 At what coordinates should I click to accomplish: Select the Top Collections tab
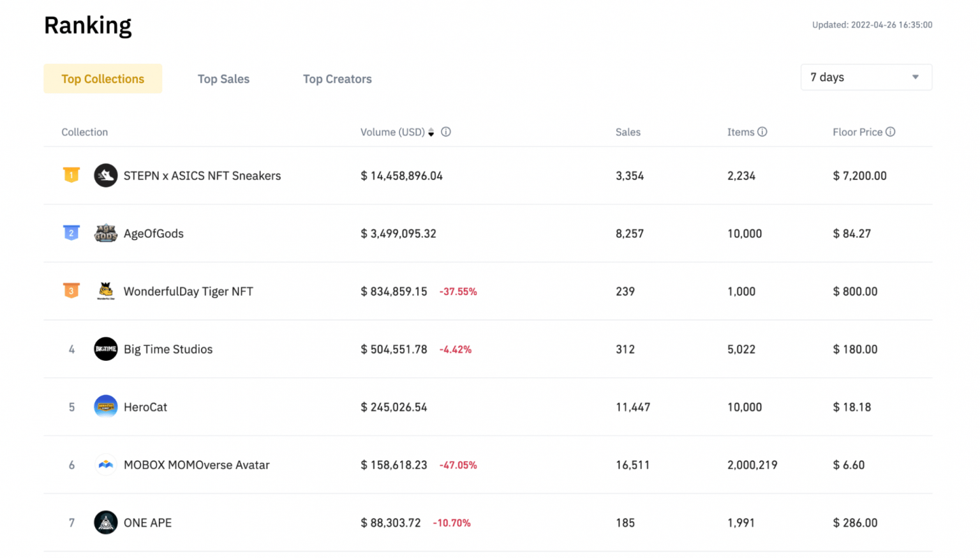point(102,79)
